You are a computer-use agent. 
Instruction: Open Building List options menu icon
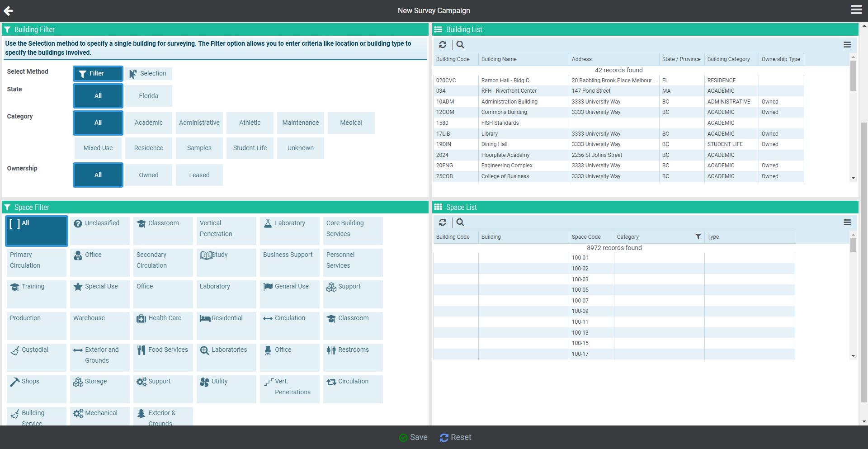tap(847, 44)
